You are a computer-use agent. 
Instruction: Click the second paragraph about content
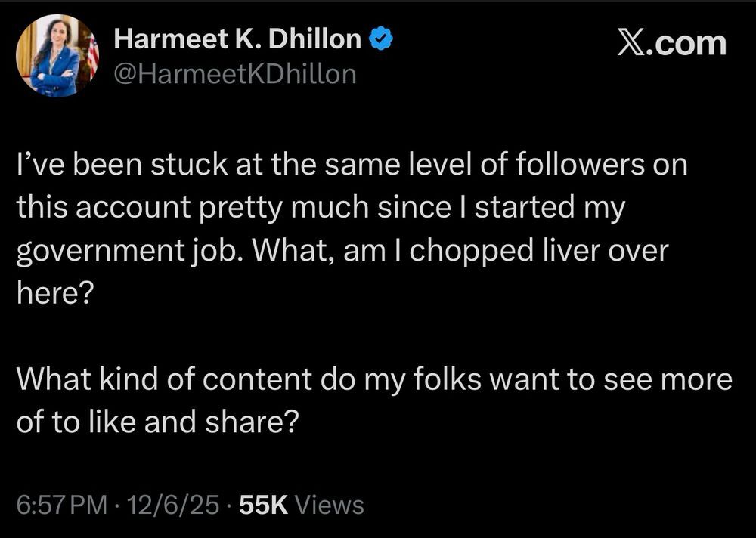pos(373,401)
